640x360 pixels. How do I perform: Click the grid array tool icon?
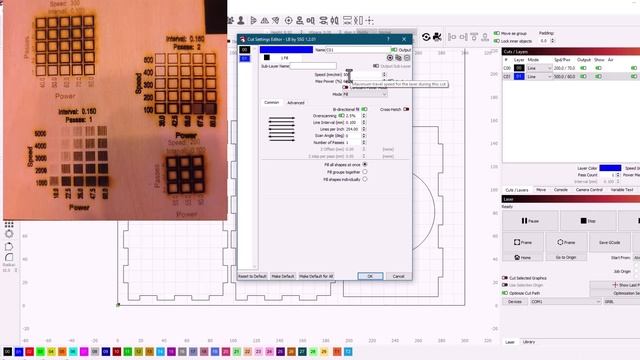point(9,224)
